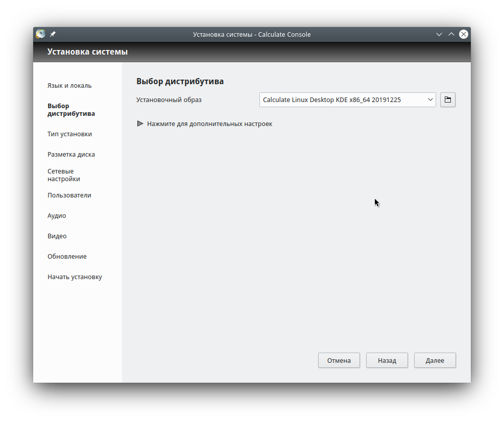Maximize the Calculate Console window
Screen dimensions: 504x422
tap(451, 34)
